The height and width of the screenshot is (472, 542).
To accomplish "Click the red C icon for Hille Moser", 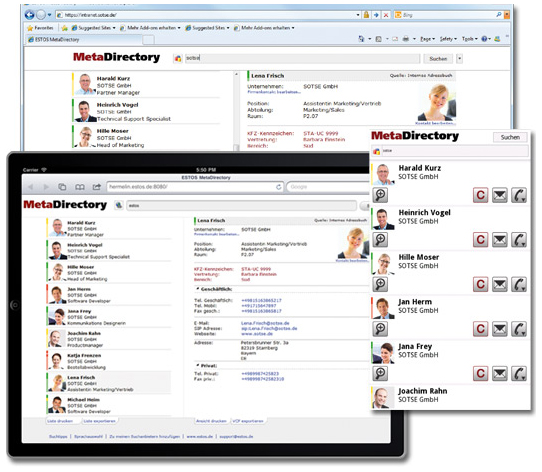I will pos(480,284).
